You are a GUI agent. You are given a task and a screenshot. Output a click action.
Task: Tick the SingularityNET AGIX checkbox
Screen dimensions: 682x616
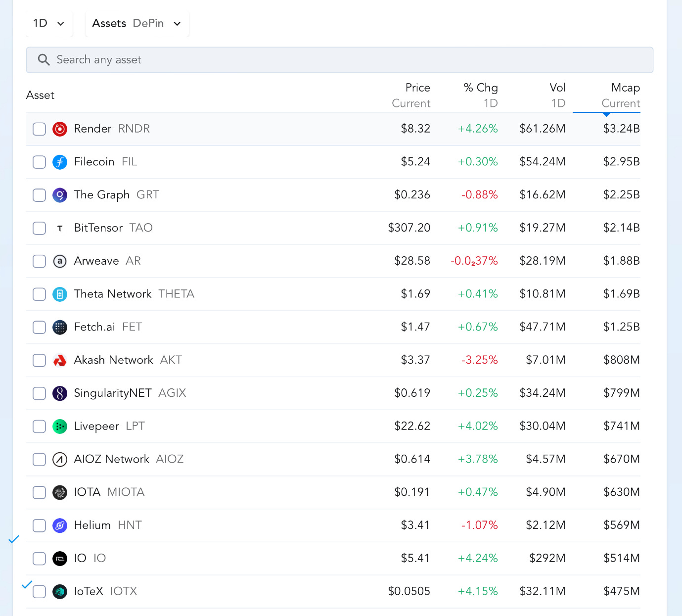tap(39, 393)
